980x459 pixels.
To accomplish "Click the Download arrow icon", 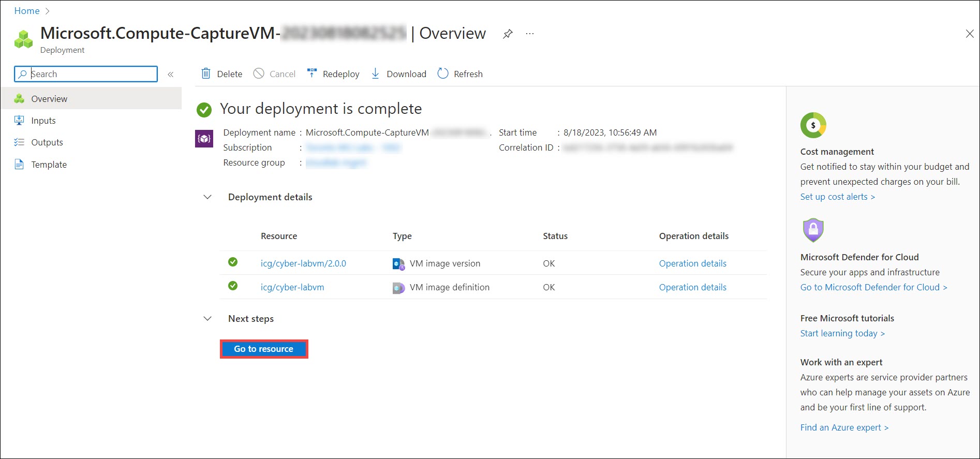I will (376, 73).
